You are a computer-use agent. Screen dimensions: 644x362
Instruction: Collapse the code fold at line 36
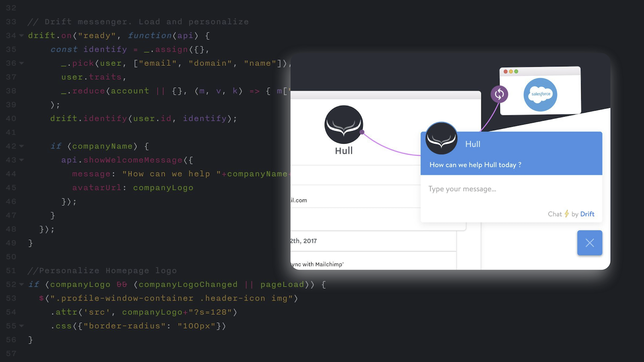(21, 63)
